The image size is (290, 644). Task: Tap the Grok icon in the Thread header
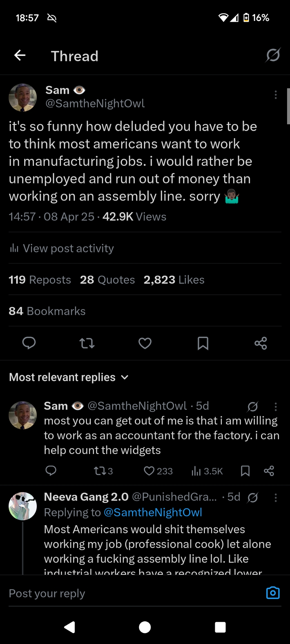pos(273,55)
